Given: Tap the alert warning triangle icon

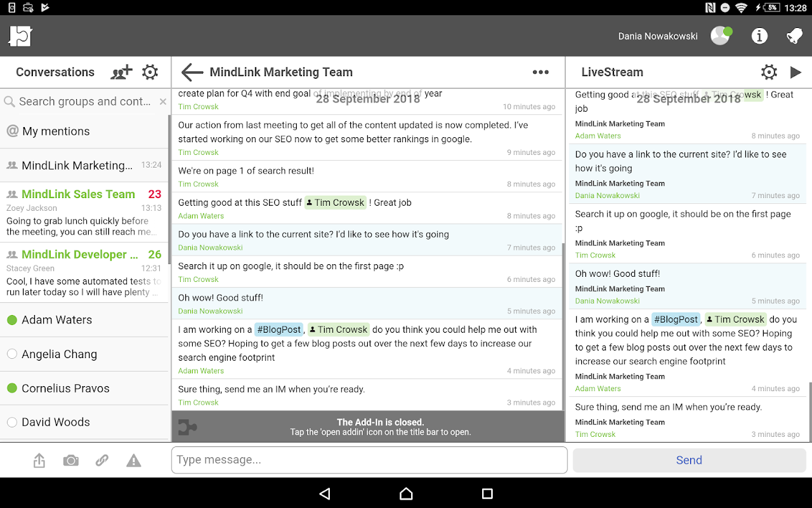Looking at the screenshot, I should [134, 460].
